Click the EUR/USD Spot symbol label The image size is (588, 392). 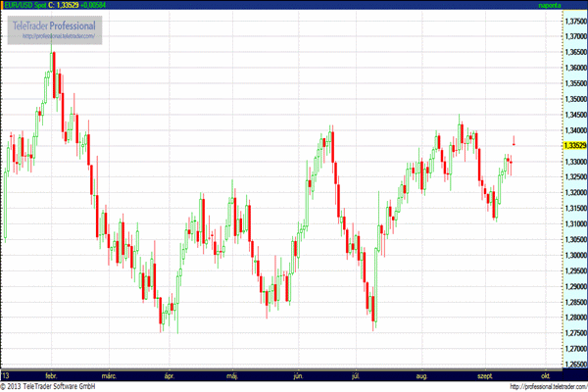[x=24, y=6]
